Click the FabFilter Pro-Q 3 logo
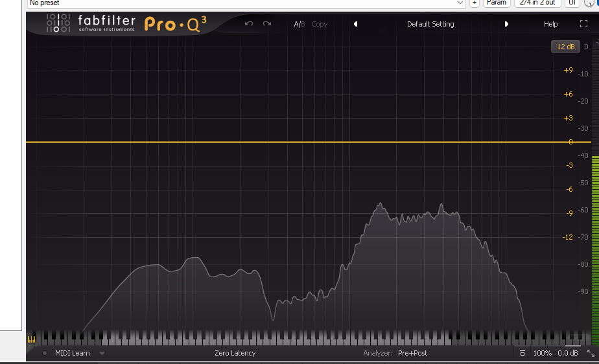Image resolution: width=599 pixels, height=364 pixels. pos(127,24)
